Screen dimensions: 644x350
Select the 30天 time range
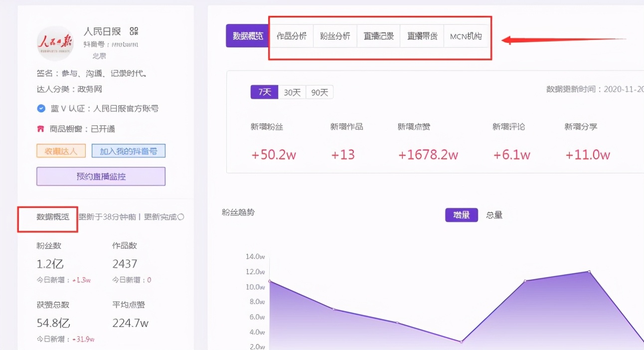[292, 92]
